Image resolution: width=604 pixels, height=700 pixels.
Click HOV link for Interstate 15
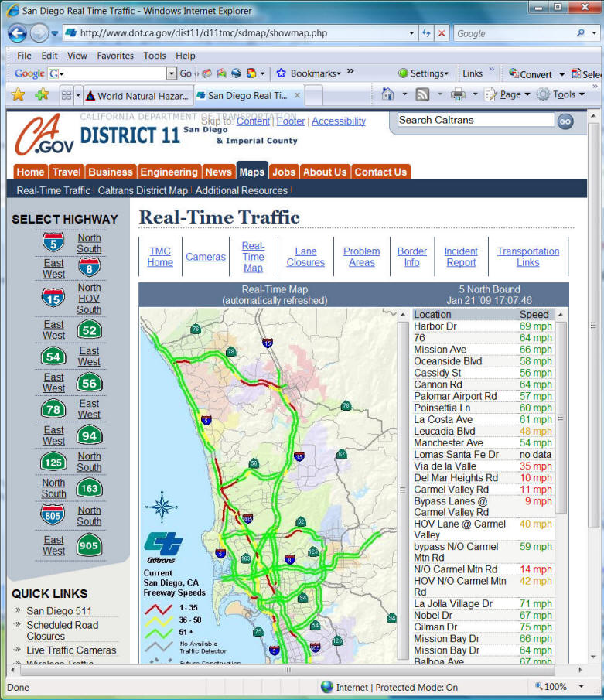pyautogui.click(x=89, y=299)
